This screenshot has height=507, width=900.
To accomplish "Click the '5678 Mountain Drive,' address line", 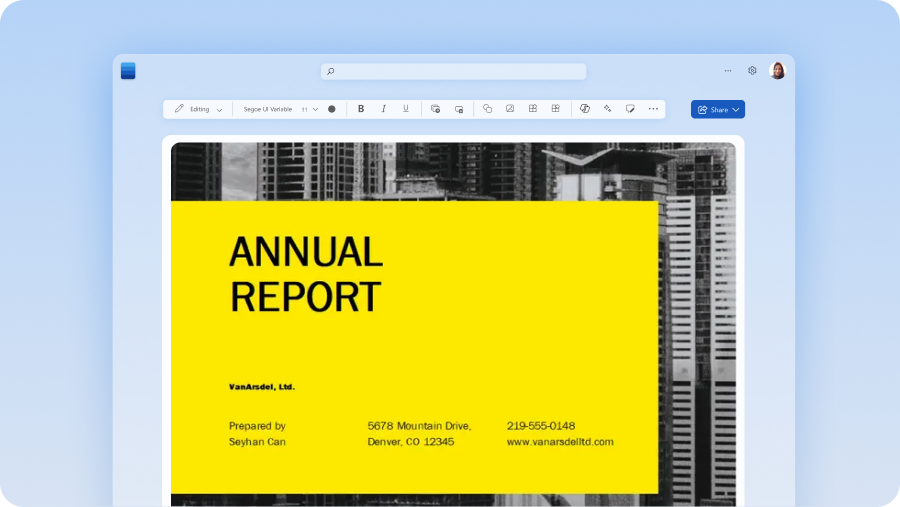I will coord(420,426).
